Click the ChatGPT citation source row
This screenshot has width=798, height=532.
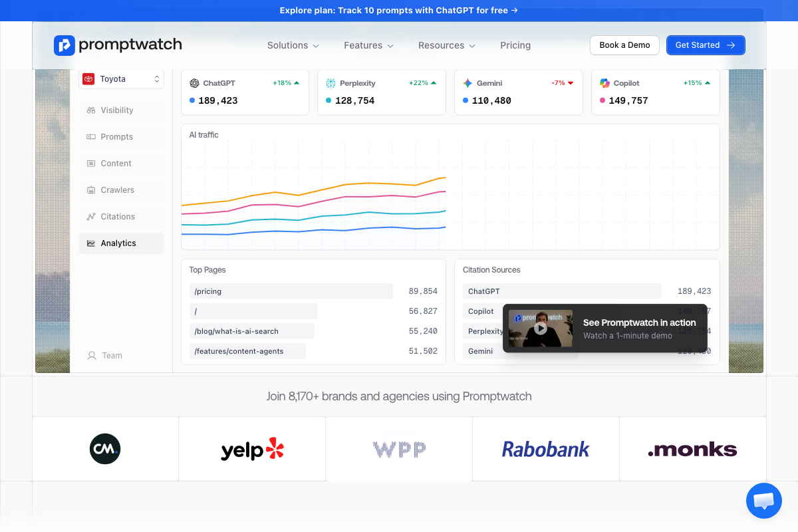tap(587, 291)
